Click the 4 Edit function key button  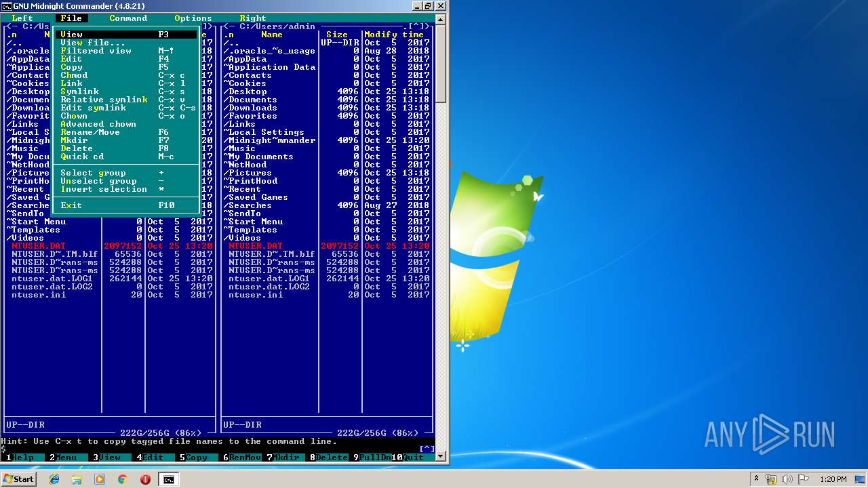[153, 457]
